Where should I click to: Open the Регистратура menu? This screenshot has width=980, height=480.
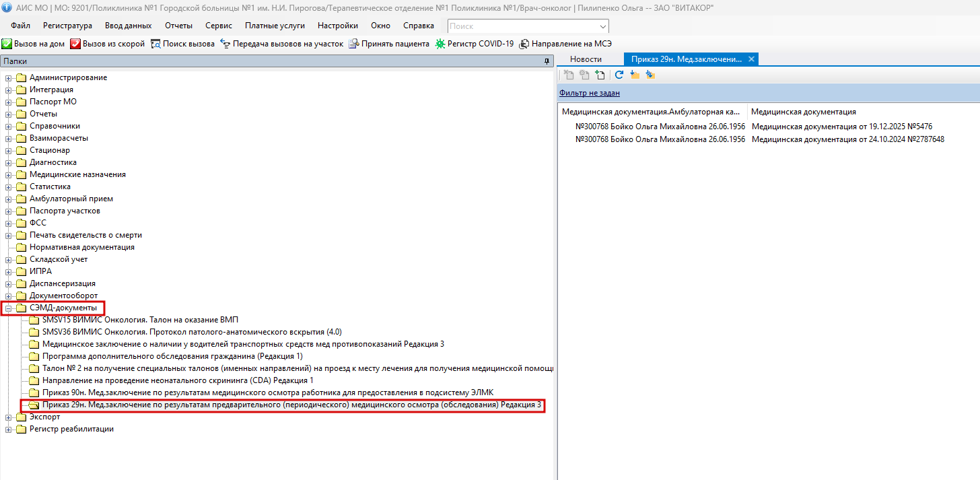[67, 26]
